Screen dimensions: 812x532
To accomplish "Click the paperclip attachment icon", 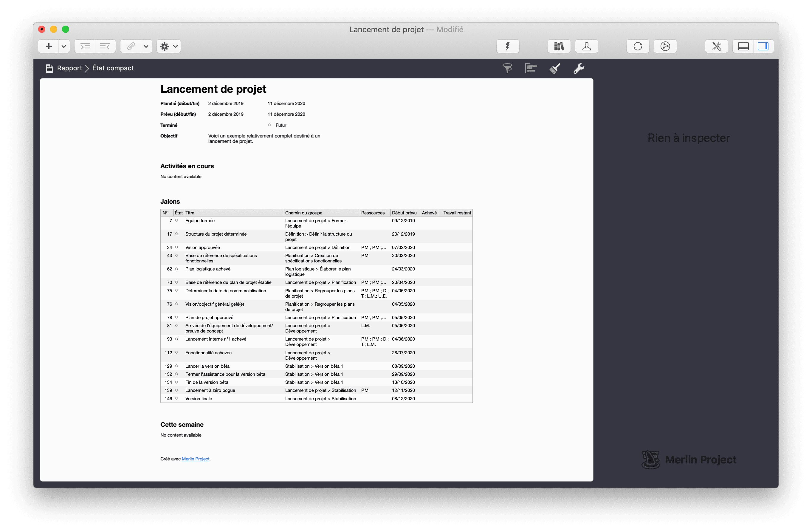I will (131, 47).
